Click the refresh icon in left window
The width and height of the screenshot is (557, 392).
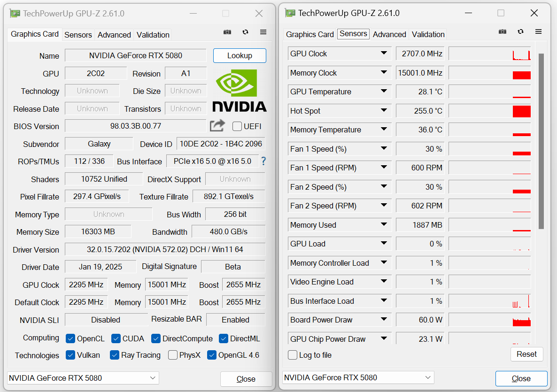point(245,32)
